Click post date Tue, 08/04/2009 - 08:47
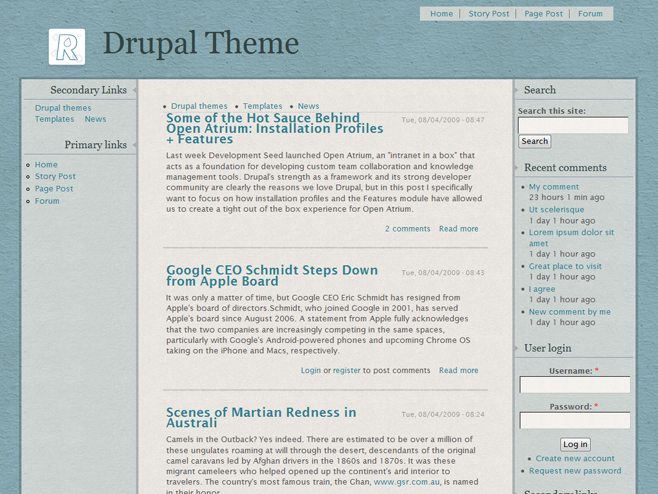Viewport: 658px width, 494px height. [x=443, y=120]
